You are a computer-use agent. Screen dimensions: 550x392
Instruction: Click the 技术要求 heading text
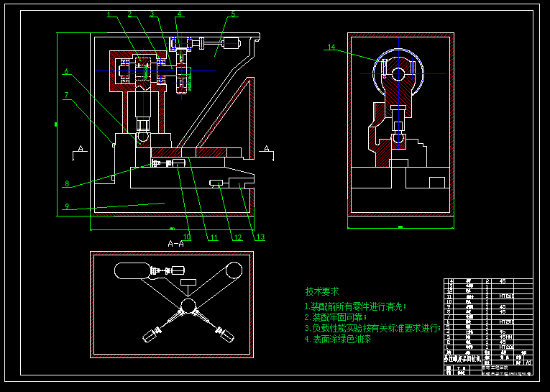pyautogui.click(x=321, y=292)
